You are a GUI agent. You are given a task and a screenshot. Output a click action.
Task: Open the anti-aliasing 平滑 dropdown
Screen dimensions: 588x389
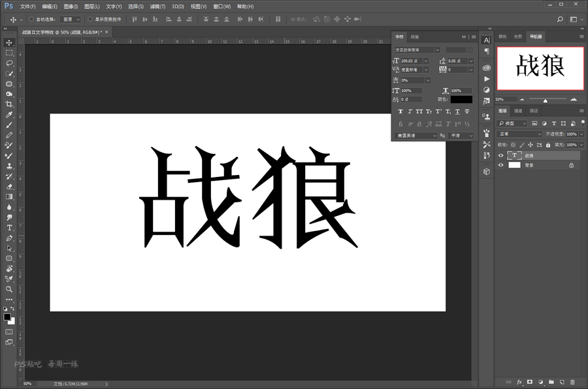point(462,136)
